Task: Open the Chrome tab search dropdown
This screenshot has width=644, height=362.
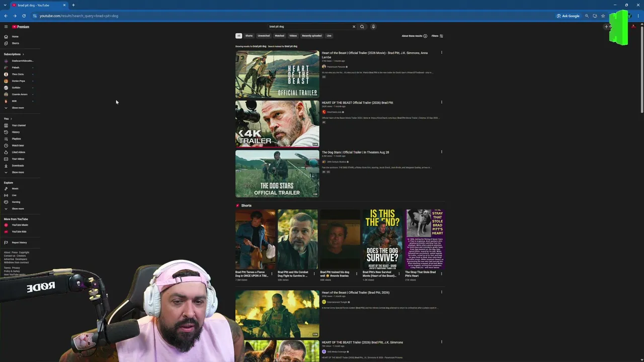Action: (5, 5)
